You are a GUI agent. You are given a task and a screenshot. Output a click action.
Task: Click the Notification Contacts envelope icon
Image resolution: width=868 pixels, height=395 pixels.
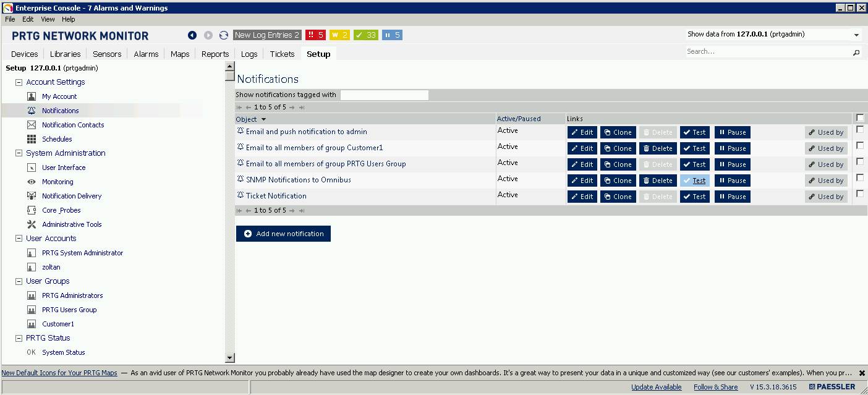tap(32, 125)
